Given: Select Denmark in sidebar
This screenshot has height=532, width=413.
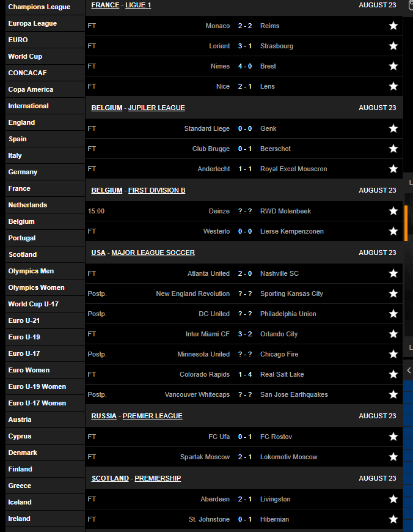Looking at the screenshot, I should [x=45, y=453].
